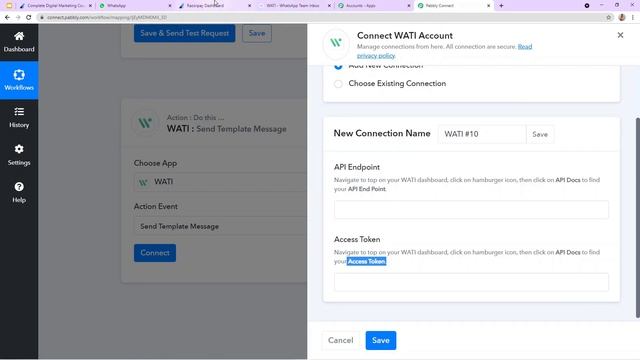Click the outlined Save button beside Test Request
640x360 pixels.
click(257, 33)
